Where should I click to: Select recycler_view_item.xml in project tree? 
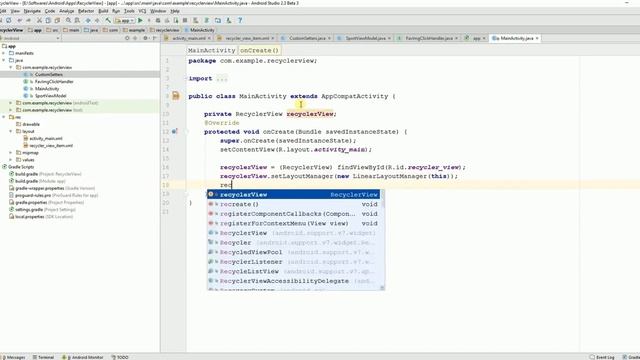[x=51, y=145]
